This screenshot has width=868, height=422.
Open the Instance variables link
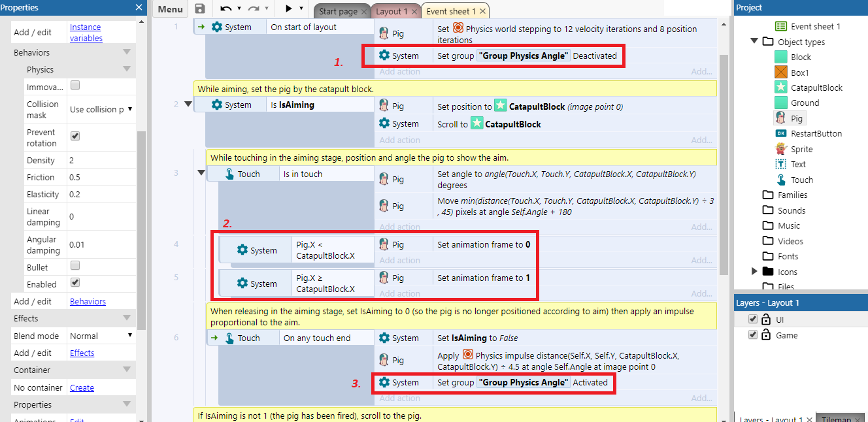point(86,33)
